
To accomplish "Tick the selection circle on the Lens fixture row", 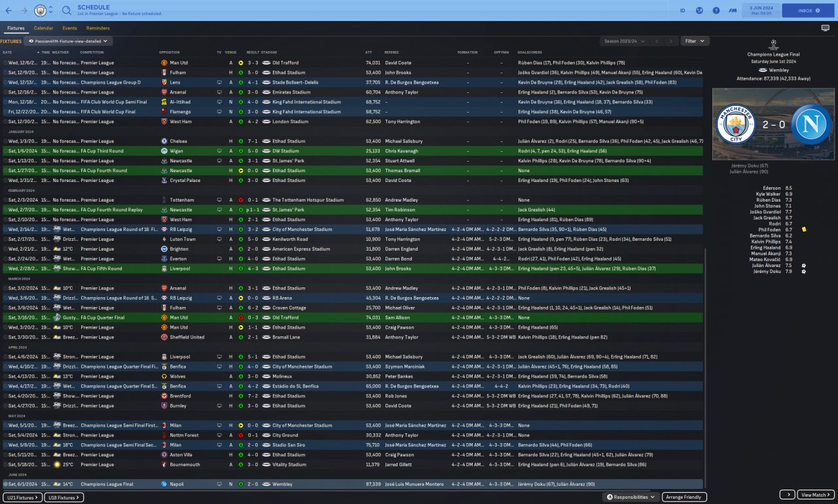I will point(5,82).
